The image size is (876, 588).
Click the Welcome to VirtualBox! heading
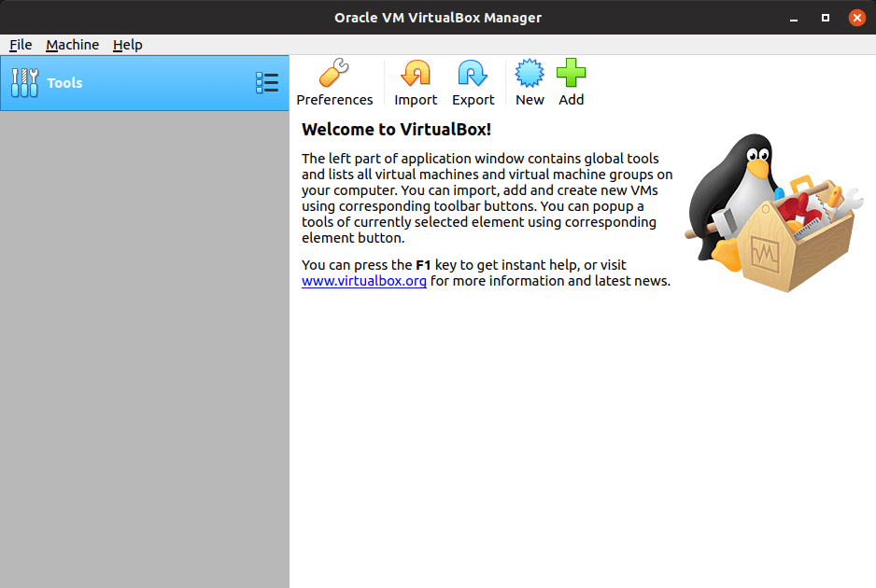[396, 130]
